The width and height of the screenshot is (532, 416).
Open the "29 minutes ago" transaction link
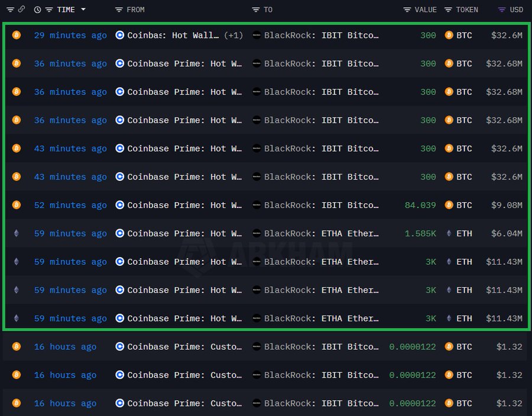click(70, 35)
